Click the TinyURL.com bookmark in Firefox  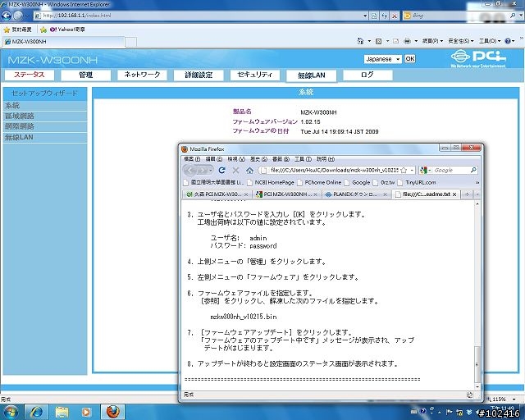tap(417, 183)
